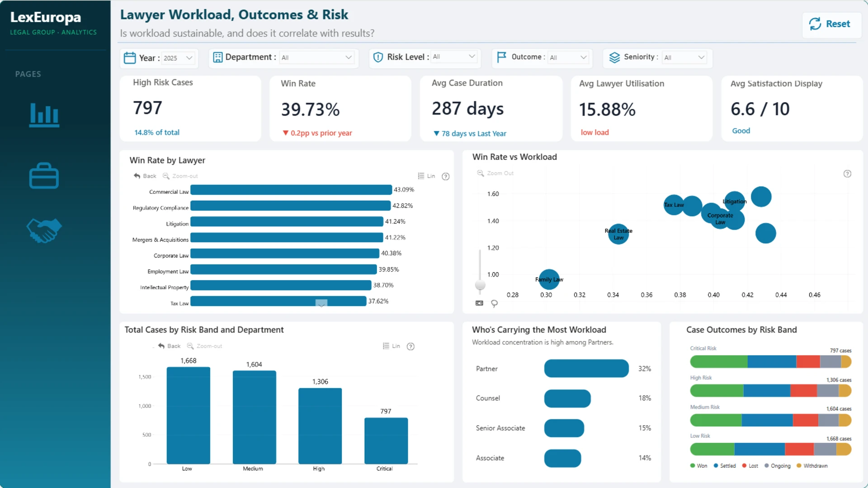Click the Medium risk column with 1,604 cases
The height and width of the screenshot is (488, 868).
[255, 418]
